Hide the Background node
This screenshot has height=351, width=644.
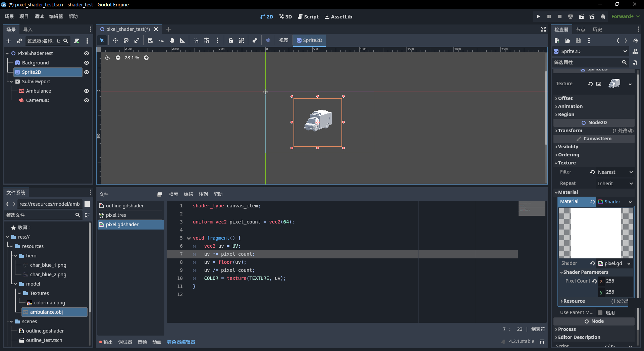click(x=87, y=63)
